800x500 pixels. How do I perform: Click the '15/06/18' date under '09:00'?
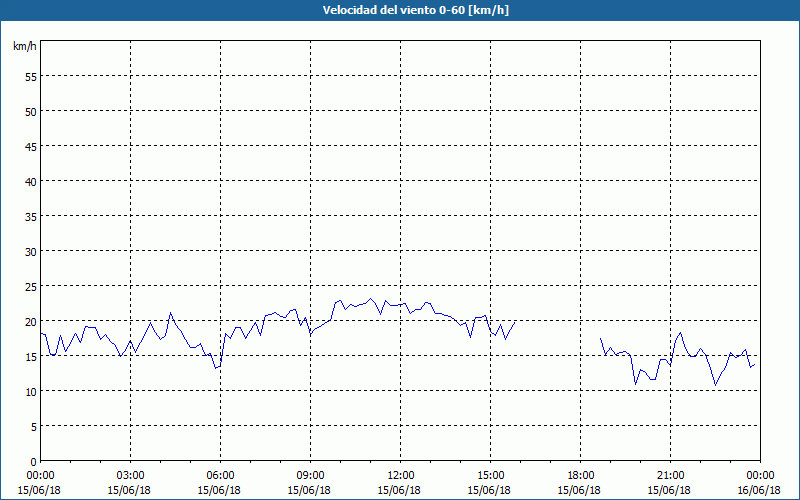pos(309,490)
